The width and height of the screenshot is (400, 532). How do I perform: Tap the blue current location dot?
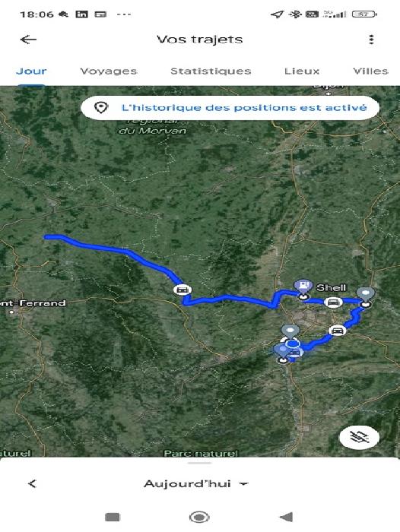[x=292, y=344]
